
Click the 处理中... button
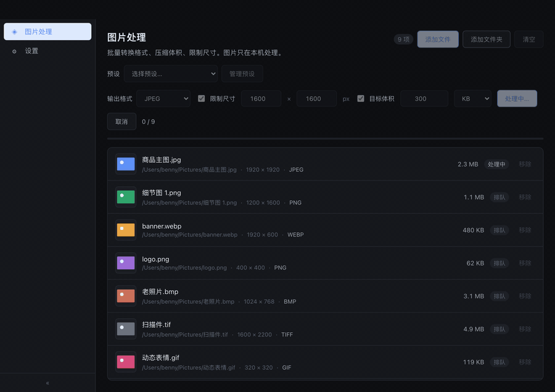[x=517, y=99]
